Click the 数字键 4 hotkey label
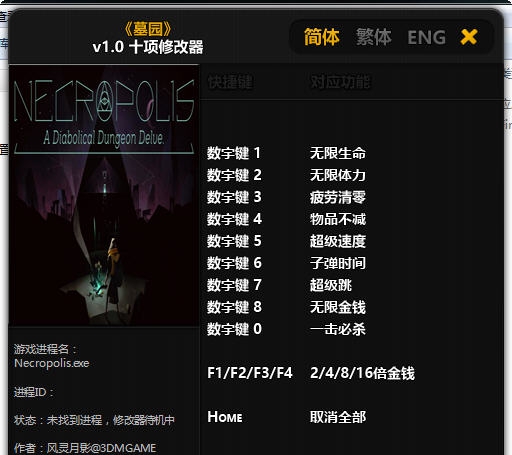Image resolution: width=512 pixels, height=455 pixels. pyautogui.click(x=234, y=219)
